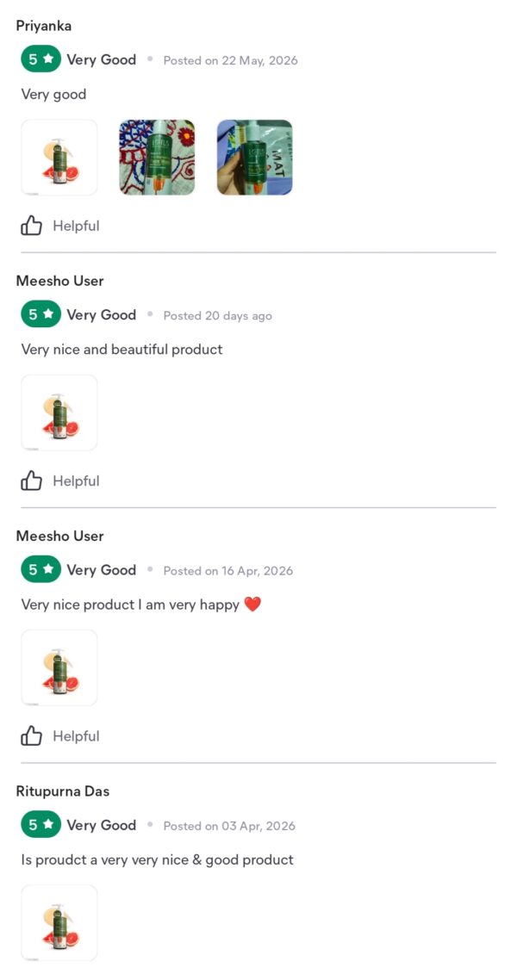Click Helpful text on 20 days ago review
The width and height of the screenshot is (517, 980).
pos(76,481)
